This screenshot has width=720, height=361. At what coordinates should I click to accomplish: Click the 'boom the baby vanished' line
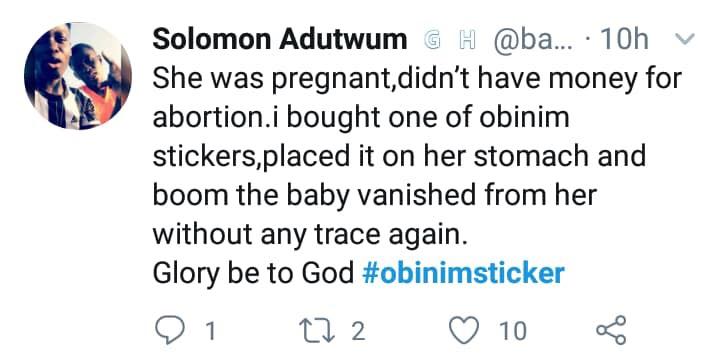[374, 195]
